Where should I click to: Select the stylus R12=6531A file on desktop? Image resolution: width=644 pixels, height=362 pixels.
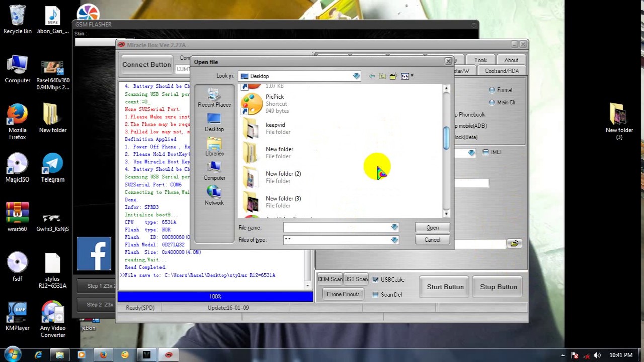pyautogui.click(x=52, y=270)
